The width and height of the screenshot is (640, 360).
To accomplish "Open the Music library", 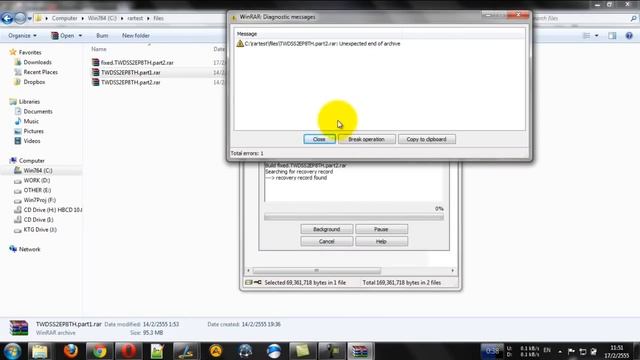I will pos(31,121).
